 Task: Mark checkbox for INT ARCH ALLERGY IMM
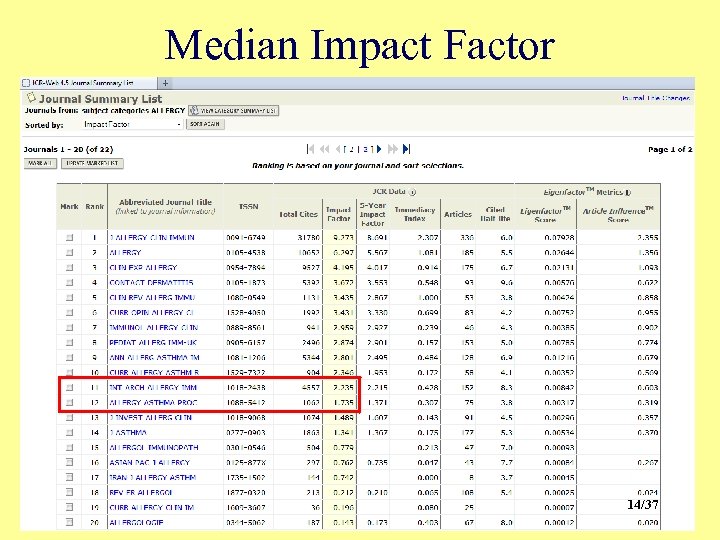pyautogui.click(x=69, y=388)
